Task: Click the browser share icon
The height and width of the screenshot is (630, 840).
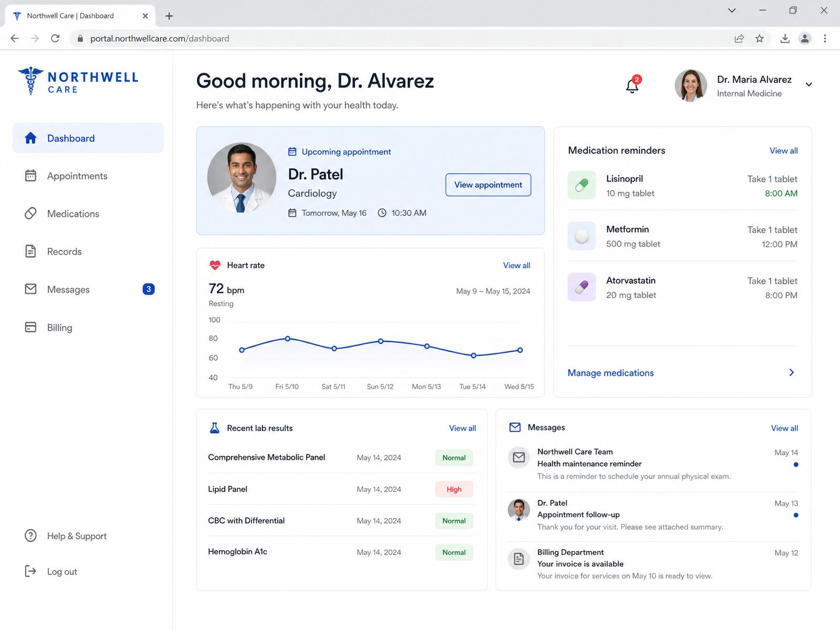Action: click(739, 38)
